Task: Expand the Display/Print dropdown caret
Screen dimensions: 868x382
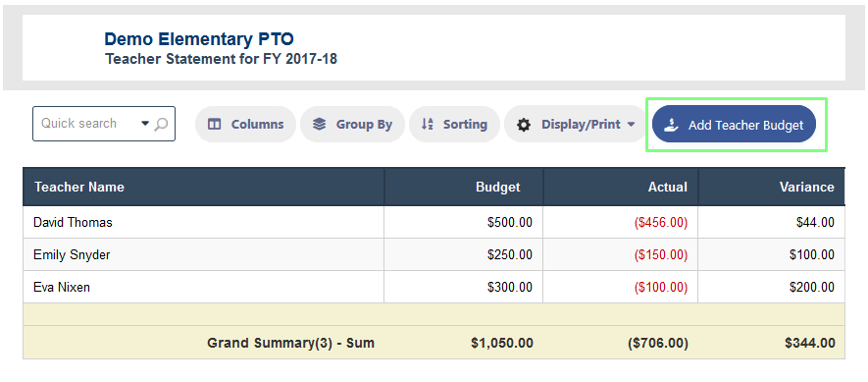Action: (631, 125)
